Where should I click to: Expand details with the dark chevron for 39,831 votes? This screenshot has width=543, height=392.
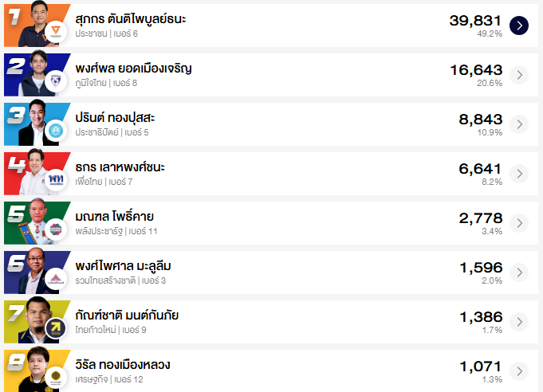click(x=519, y=25)
